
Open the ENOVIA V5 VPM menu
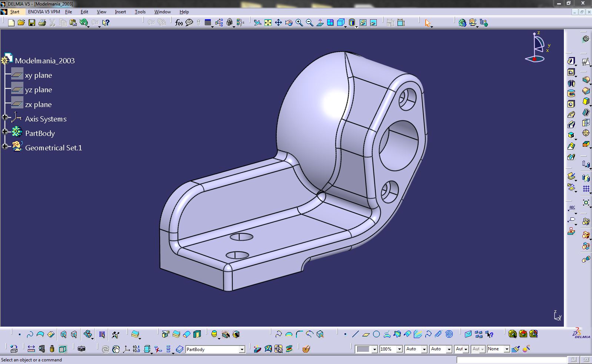(44, 12)
